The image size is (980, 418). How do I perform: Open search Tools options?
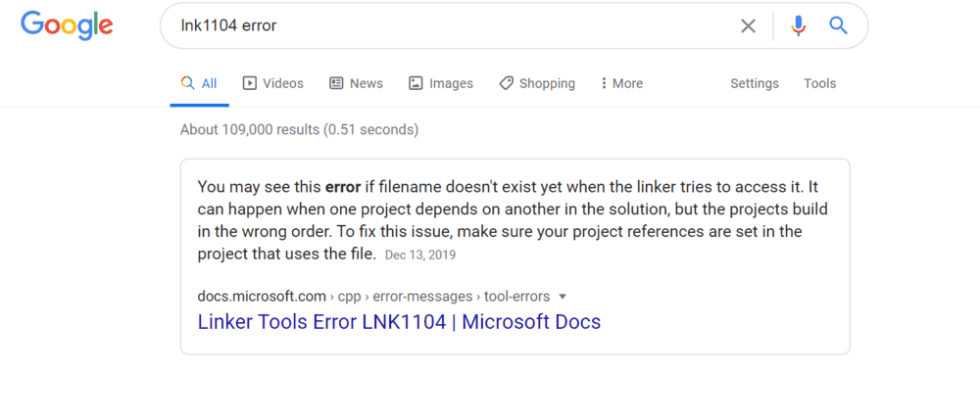(820, 84)
